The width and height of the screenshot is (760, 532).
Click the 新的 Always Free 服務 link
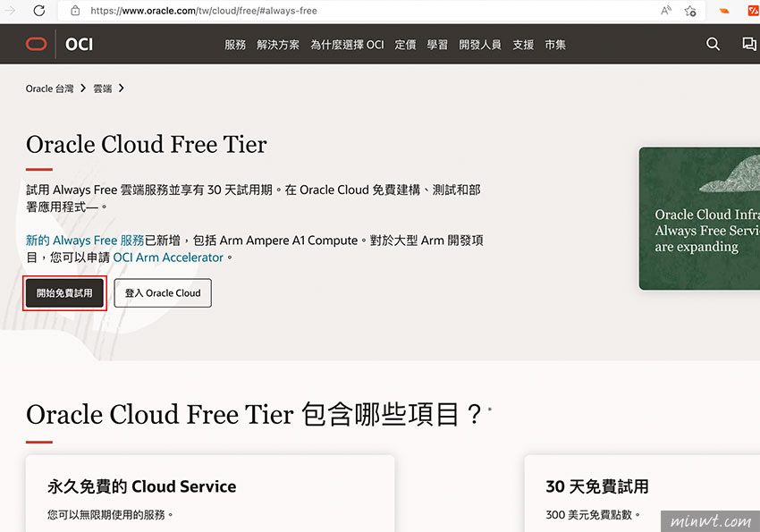85,241
